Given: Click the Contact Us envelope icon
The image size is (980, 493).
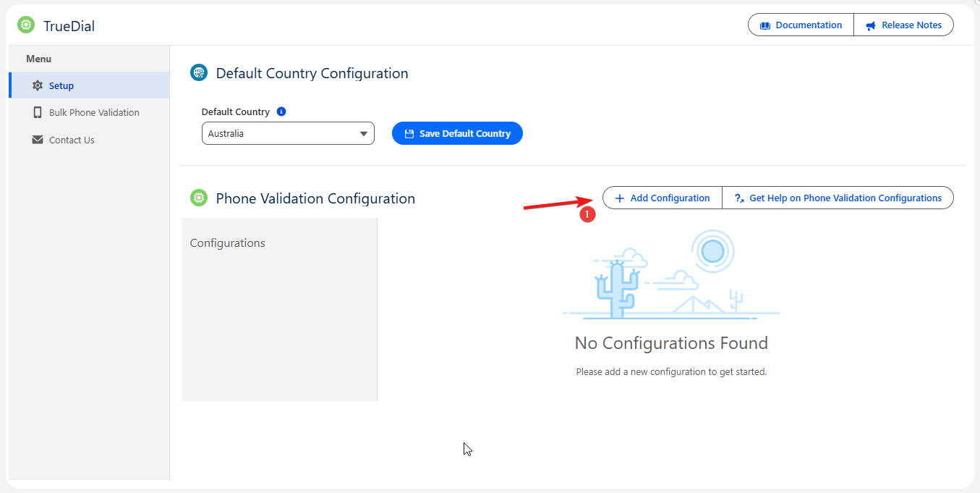Looking at the screenshot, I should tap(38, 139).
